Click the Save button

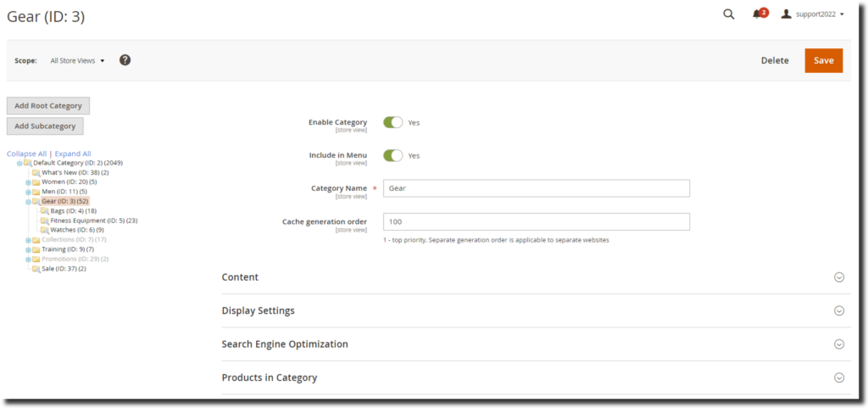(x=824, y=60)
